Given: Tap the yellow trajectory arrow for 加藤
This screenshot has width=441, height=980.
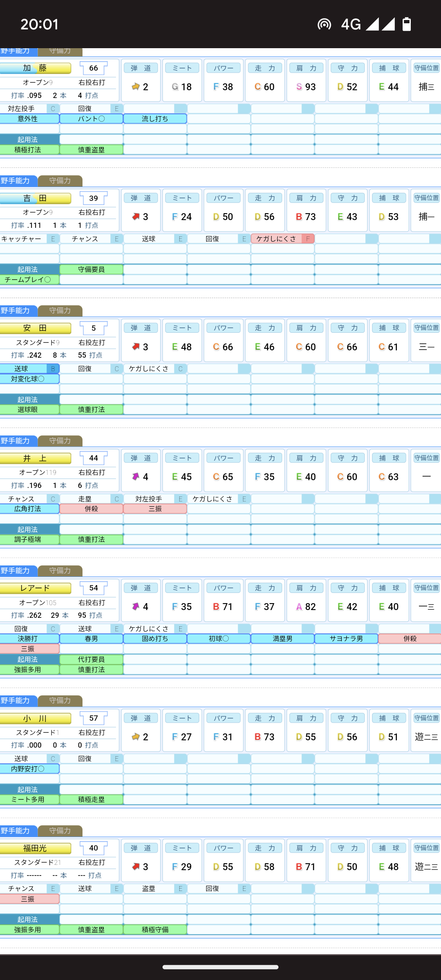Looking at the screenshot, I should pos(136,87).
